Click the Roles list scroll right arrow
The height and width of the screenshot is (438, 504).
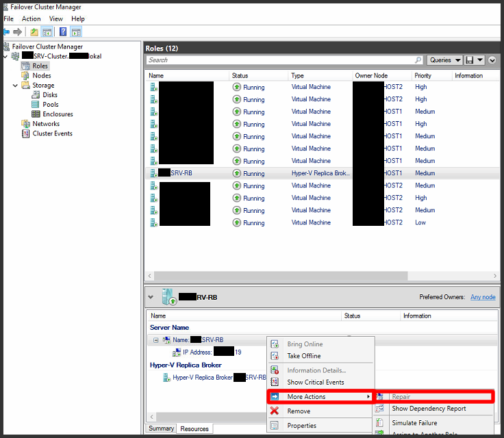tap(494, 276)
